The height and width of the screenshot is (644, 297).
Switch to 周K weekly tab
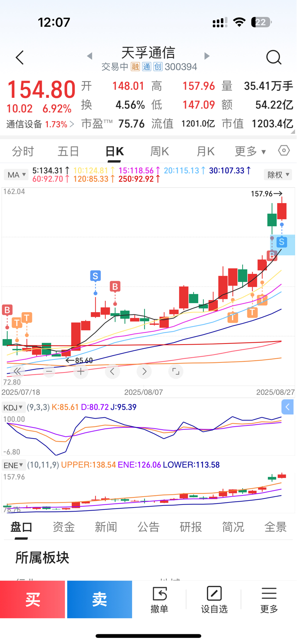160,151
